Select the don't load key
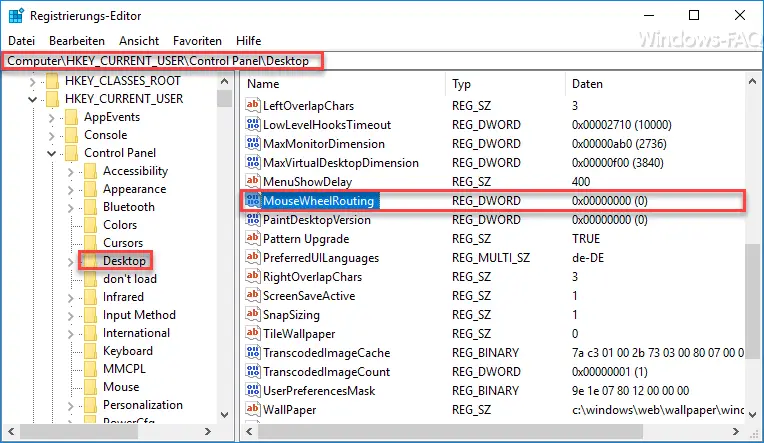 (130, 279)
